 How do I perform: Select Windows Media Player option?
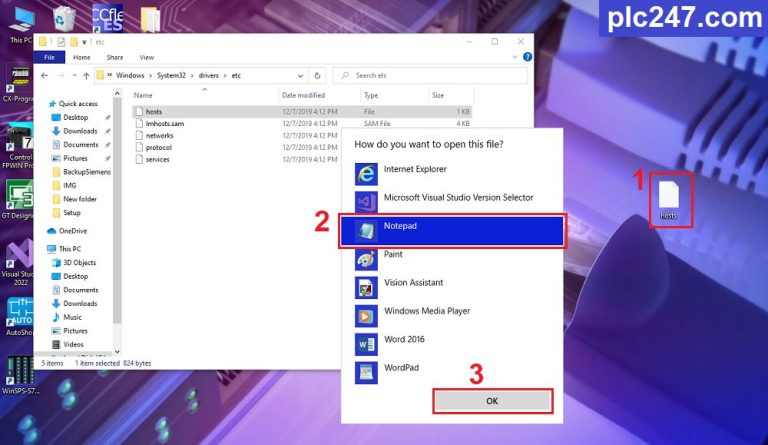coord(426,311)
